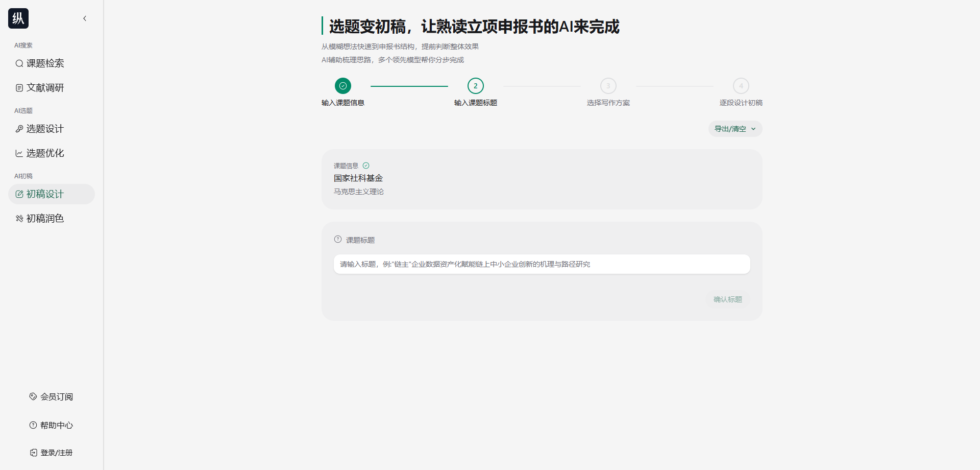
Task: Open 课题检索 menu item
Action: click(52, 63)
